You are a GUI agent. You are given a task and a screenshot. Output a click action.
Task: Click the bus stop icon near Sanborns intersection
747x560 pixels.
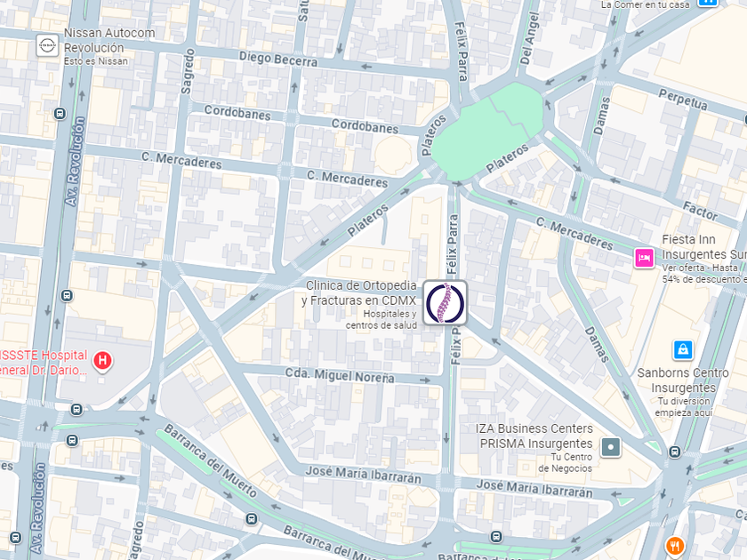point(675,452)
